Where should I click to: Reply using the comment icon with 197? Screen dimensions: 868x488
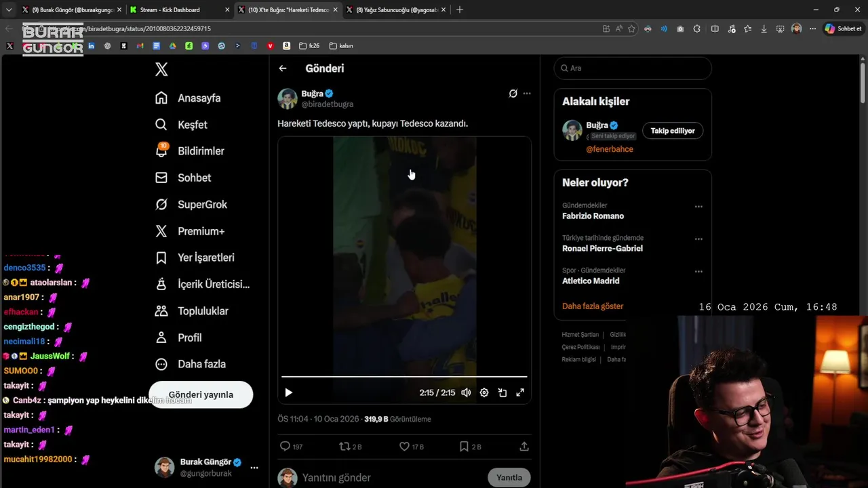[x=292, y=447]
